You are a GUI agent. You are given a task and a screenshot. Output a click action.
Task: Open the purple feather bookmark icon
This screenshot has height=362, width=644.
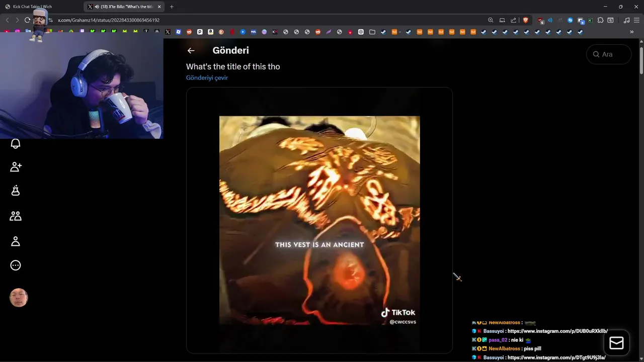329,32
